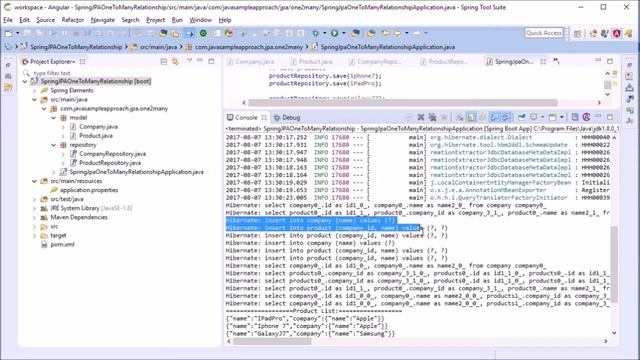Click the New file toolbar icon
640x360 pixels.
point(9,33)
